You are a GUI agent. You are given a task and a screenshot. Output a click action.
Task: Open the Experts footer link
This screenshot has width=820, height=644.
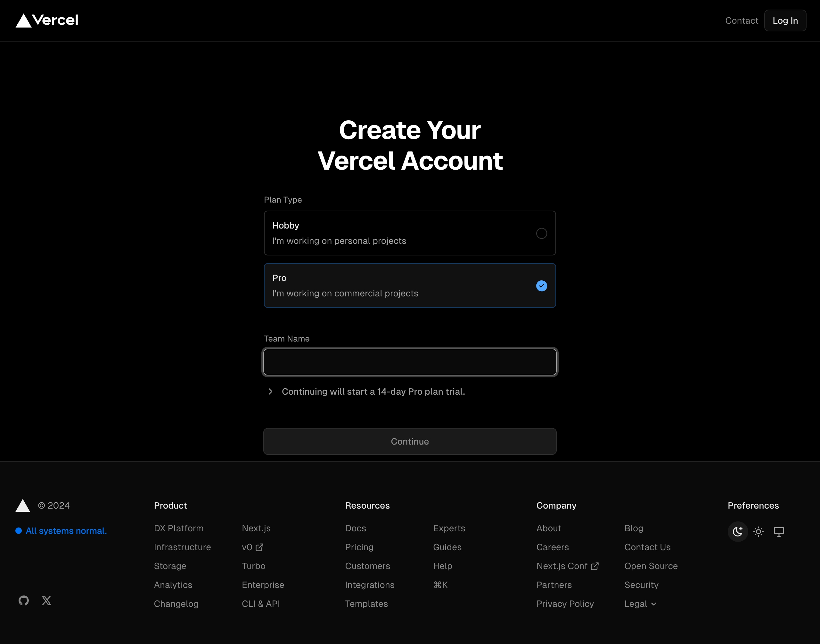click(449, 528)
